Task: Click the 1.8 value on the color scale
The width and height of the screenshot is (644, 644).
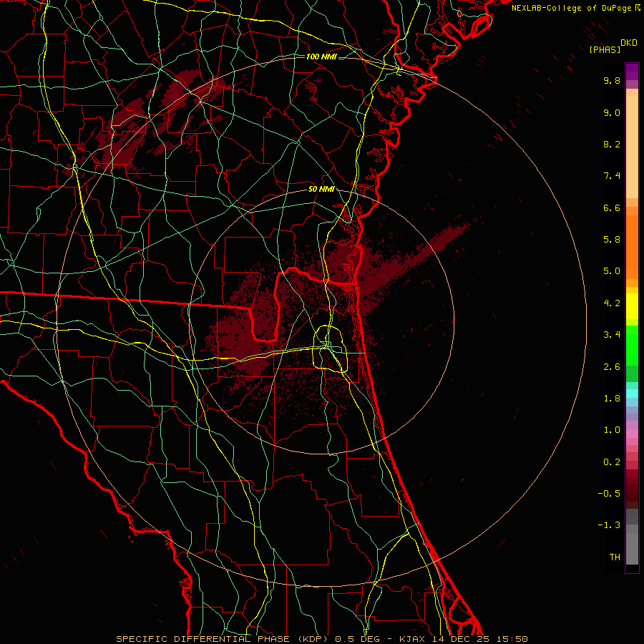Action: [612, 399]
